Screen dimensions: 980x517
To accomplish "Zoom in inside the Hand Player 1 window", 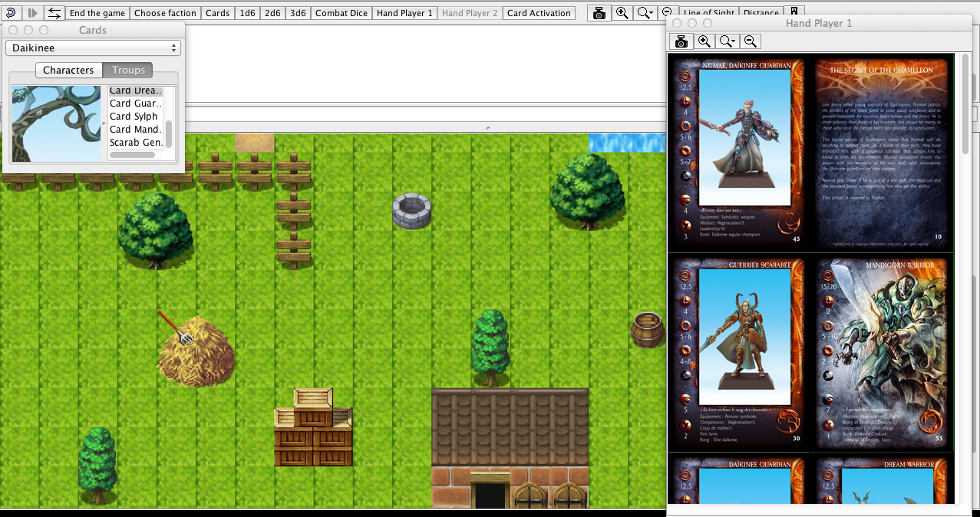I will click(x=704, y=41).
